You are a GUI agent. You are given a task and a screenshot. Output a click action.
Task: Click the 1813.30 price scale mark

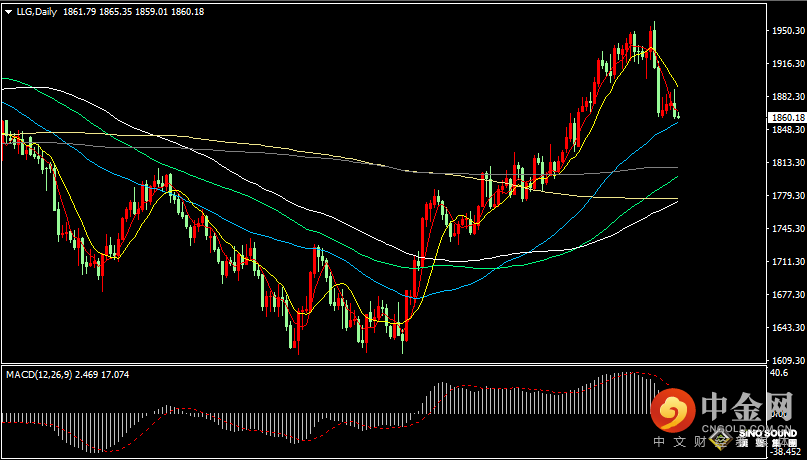pos(786,163)
